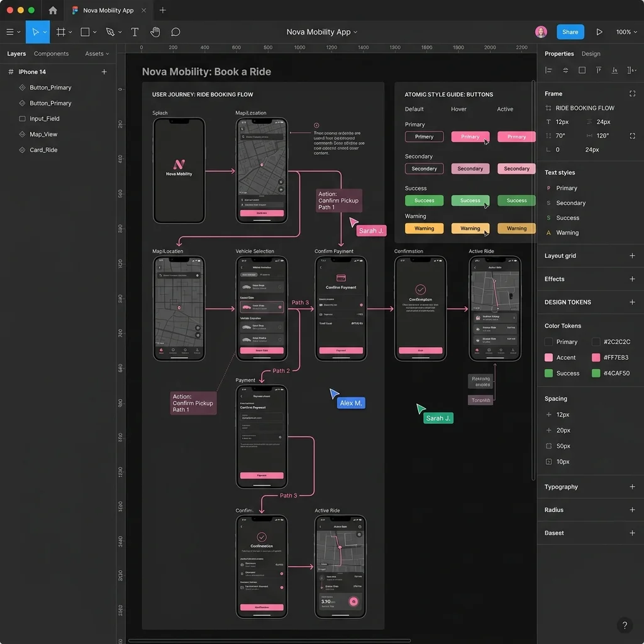The image size is (644, 644).
Task: Click the Accent color token swatch
Action: click(x=548, y=357)
